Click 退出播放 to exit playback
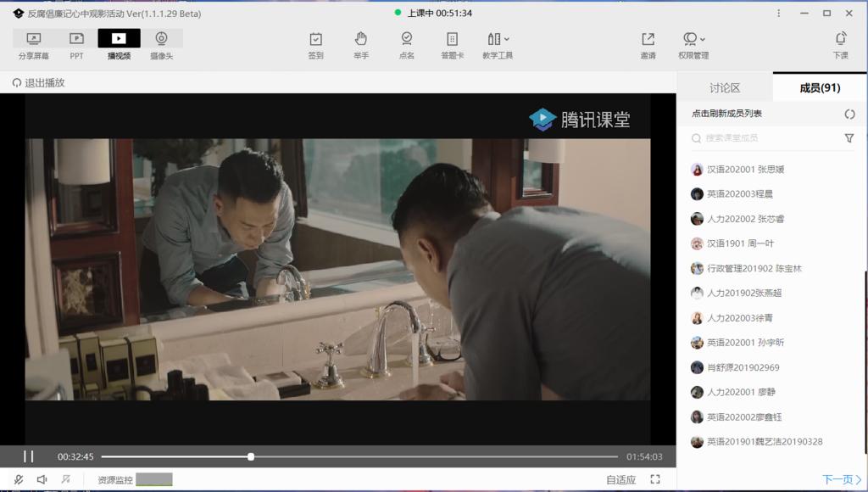Viewport: 868px width, 492px height. pyautogui.click(x=38, y=83)
